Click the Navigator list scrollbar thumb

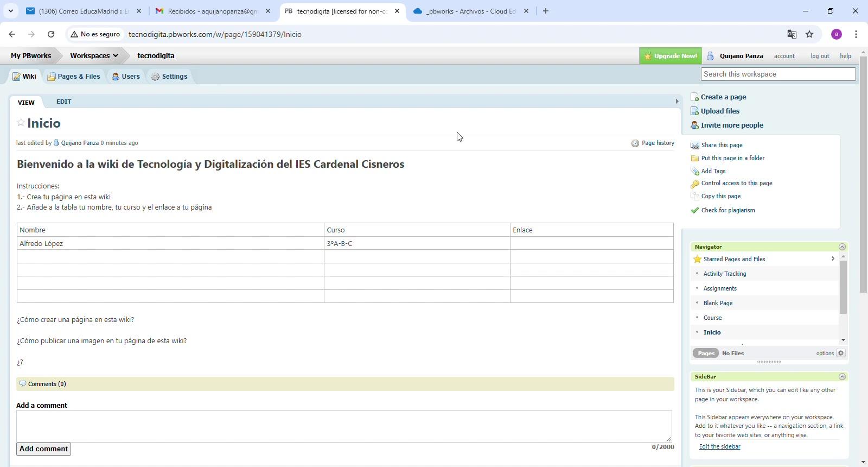point(843,287)
